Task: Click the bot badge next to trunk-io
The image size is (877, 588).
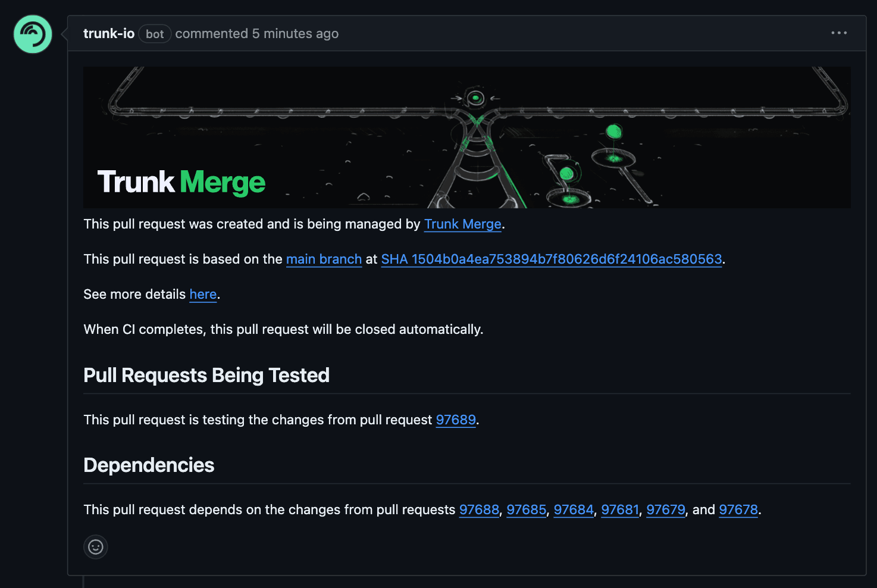Action: pyautogui.click(x=155, y=34)
